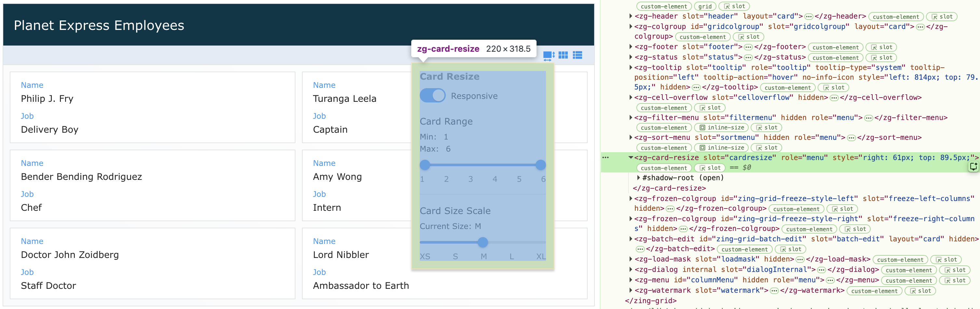This screenshot has width=980, height=309.
Task: Expand the zg-cell-overflow node
Action: point(630,98)
